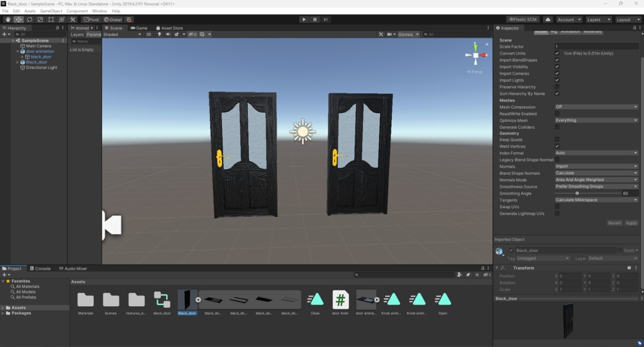Image resolution: width=644 pixels, height=347 pixels.
Task: Open the Tangents dropdown
Action: (x=596, y=200)
